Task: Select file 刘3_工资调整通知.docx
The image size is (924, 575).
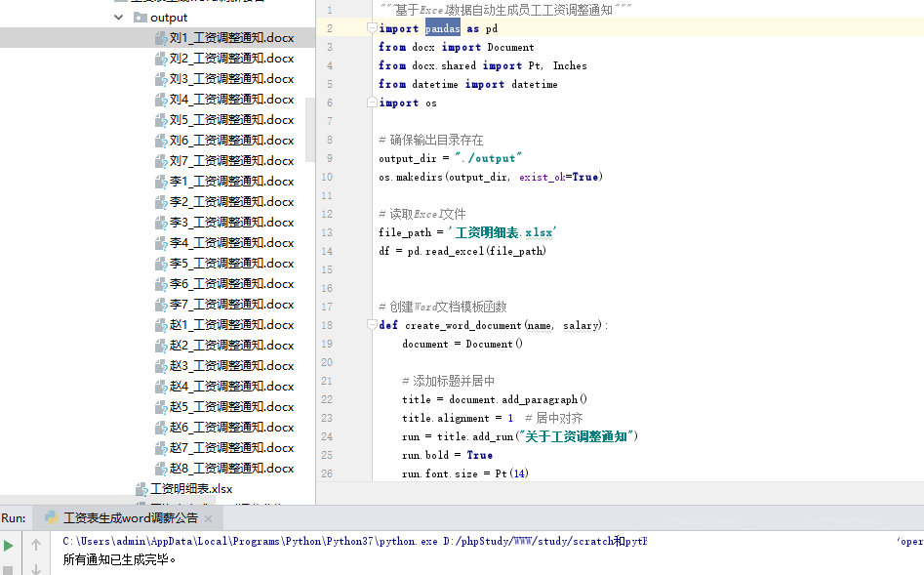Action: [231, 79]
